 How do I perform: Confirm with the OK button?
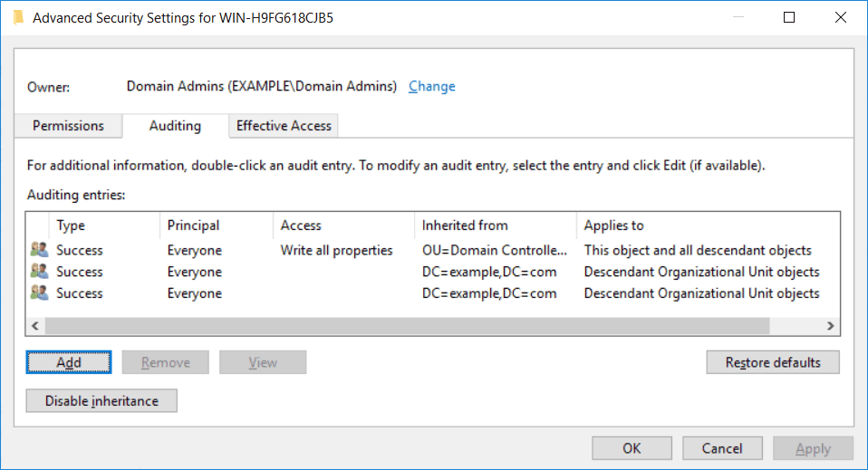click(632, 448)
